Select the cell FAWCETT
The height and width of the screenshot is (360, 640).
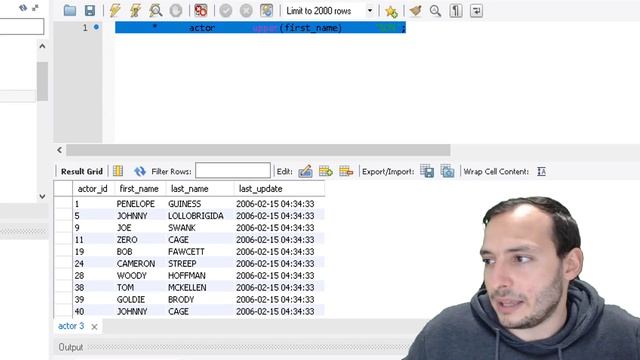click(186, 251)
